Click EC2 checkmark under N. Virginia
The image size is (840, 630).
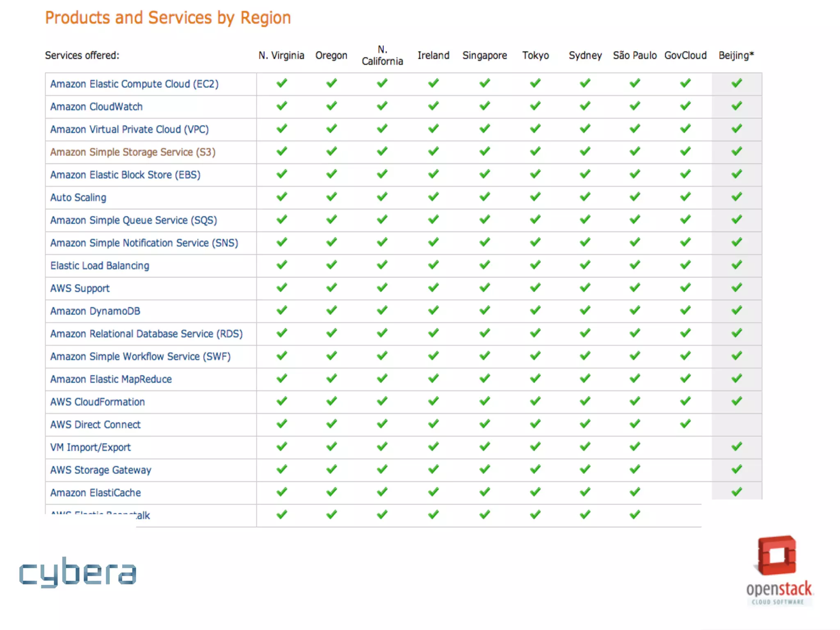click(x=282, y=83)
